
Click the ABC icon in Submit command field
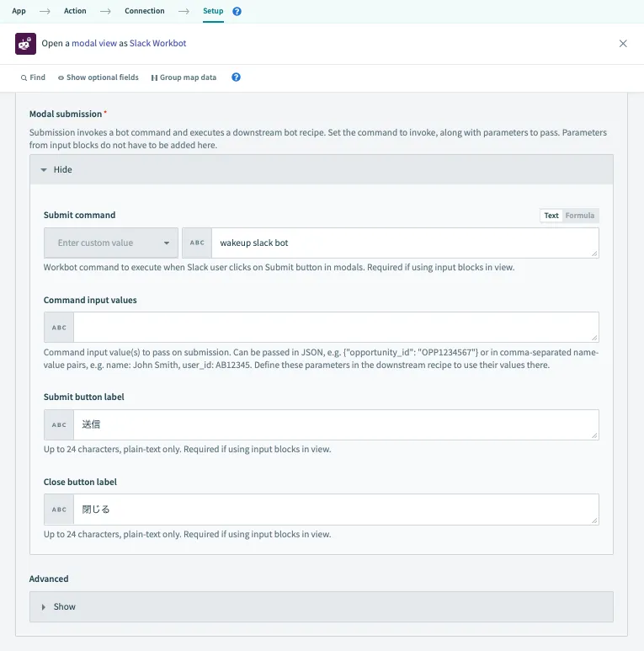pos(197,243)
